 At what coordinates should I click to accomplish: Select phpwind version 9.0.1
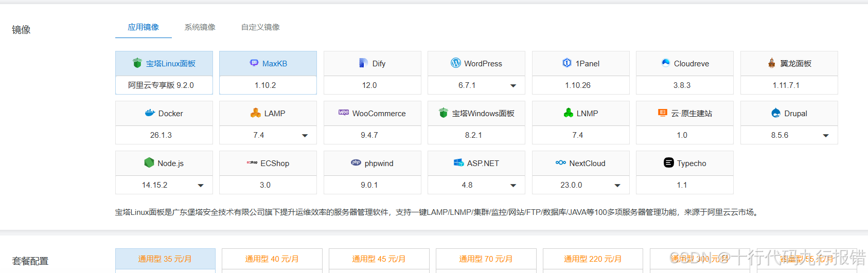coord(373,185)
